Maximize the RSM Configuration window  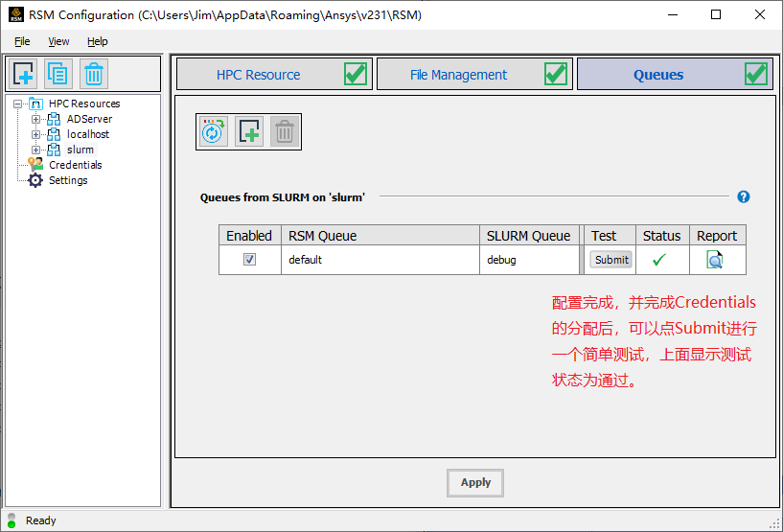click(716, 14)
